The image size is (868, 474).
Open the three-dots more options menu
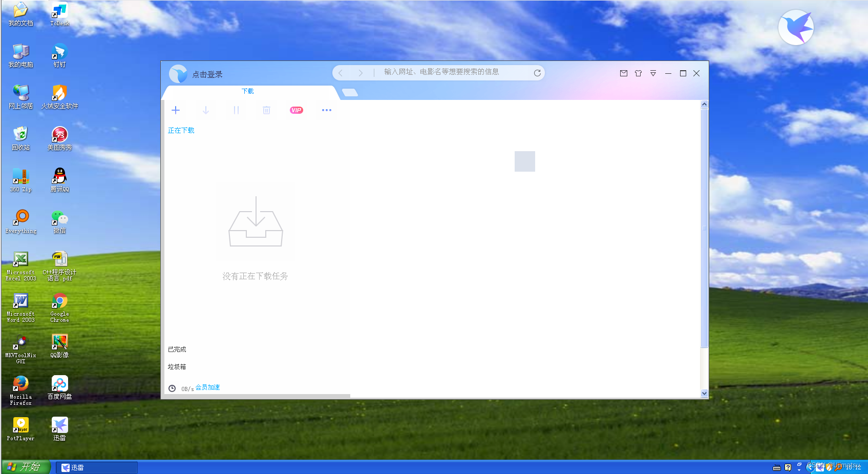point(327,110)
